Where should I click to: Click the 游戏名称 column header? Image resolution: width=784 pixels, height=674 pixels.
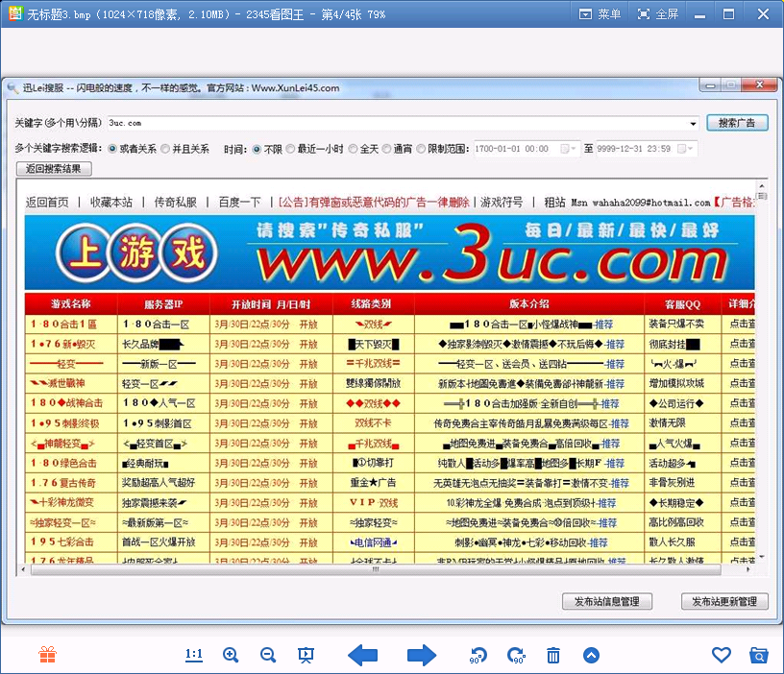(71, 304)
